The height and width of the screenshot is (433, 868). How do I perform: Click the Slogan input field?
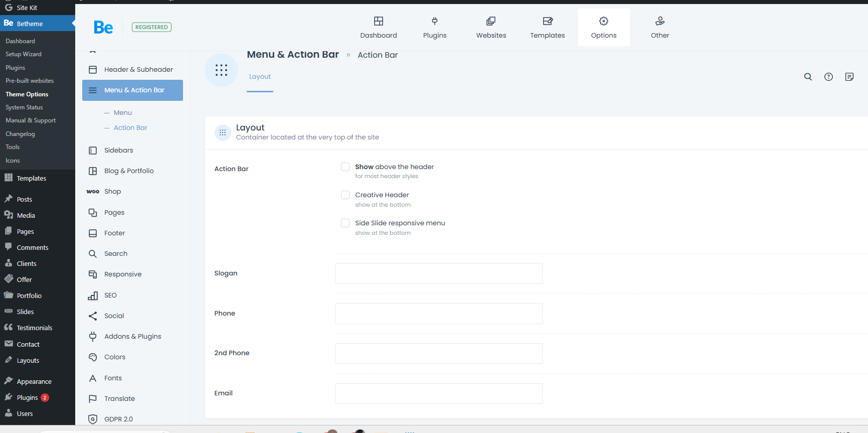click(x=439, y=273)
